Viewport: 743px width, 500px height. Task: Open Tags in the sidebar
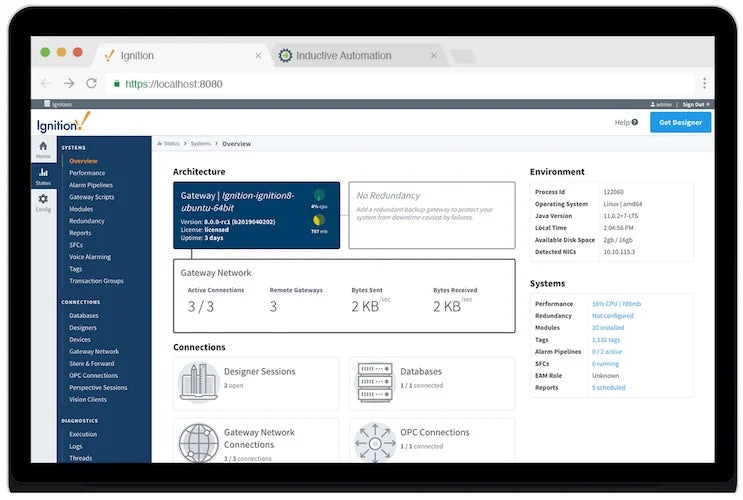point(76,269)
